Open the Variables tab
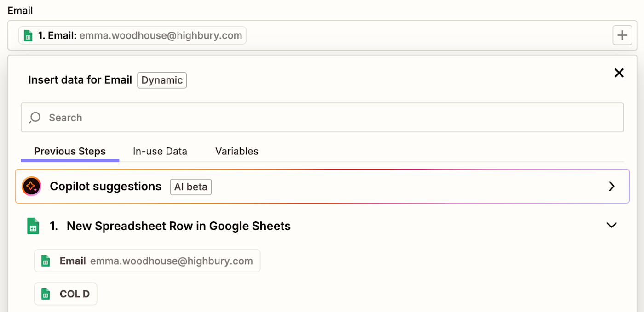This screenshot has height=312, width=644. [x=237, y=151]
